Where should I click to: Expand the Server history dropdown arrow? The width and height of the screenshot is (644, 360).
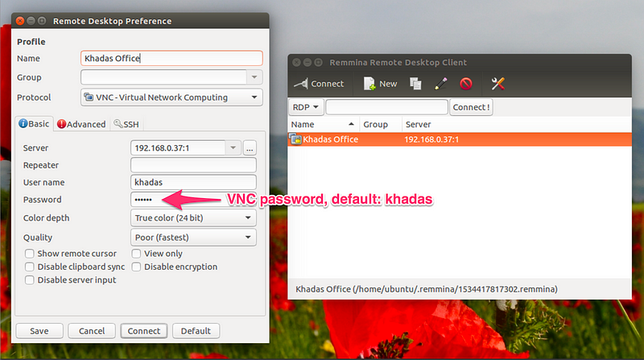click(233, 147)
